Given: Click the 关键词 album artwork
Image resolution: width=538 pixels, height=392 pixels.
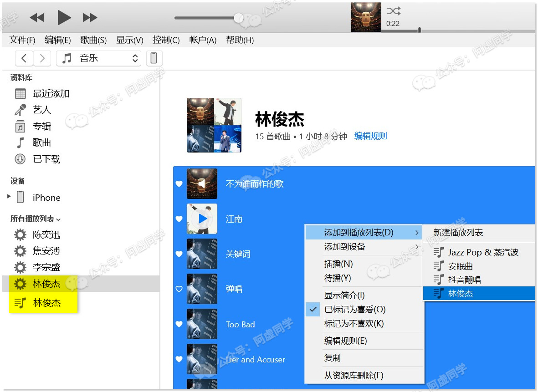Looking at the screenshot, I should (202, 254).
